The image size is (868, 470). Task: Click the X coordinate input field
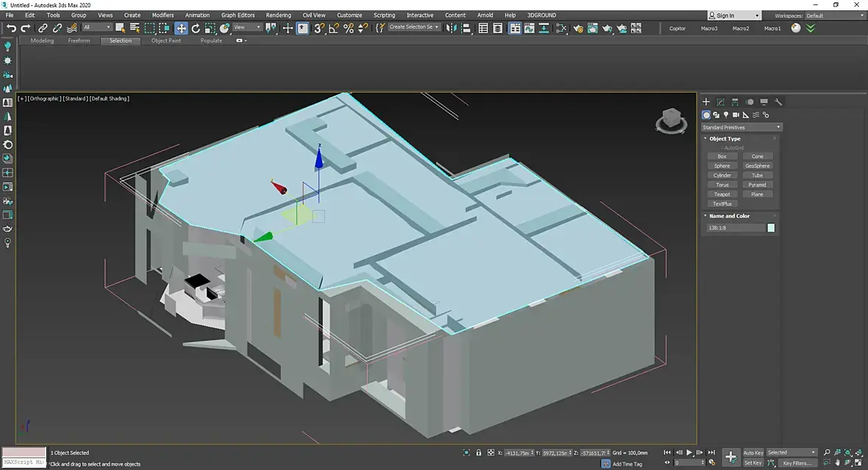click(x=517, y=452)
